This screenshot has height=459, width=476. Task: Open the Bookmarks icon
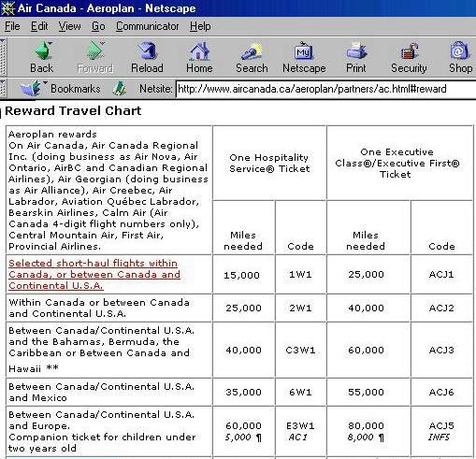[x=31, y=89]
